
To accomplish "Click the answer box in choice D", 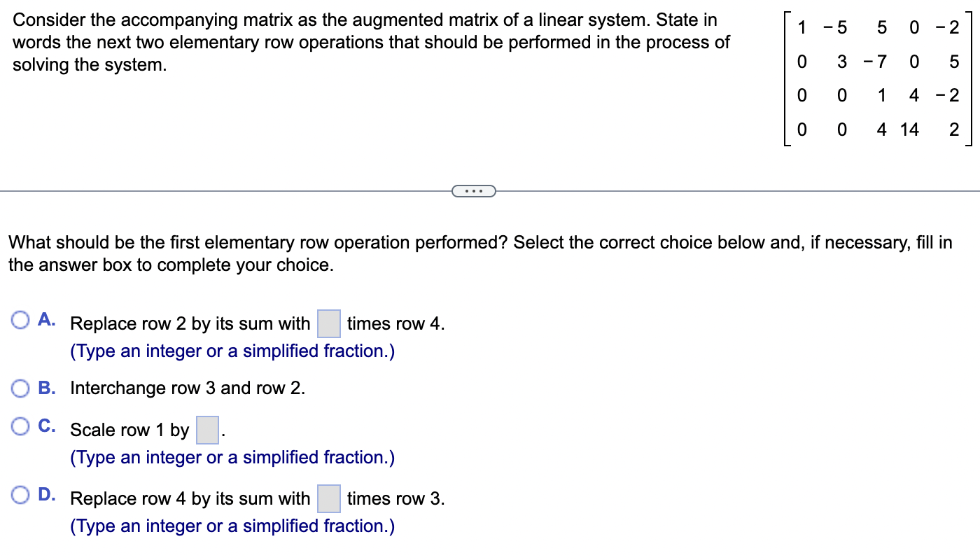I will (329, 498).
